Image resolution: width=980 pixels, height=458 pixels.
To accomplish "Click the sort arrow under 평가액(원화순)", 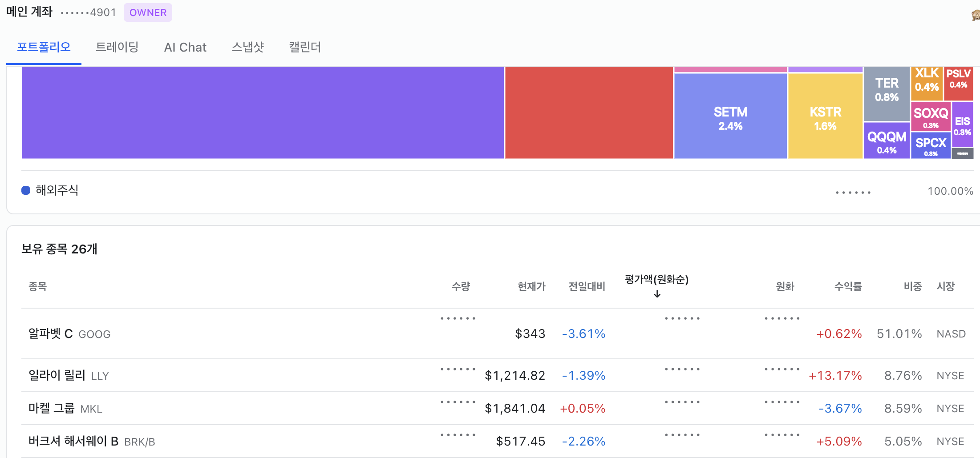I will [657, 294].
